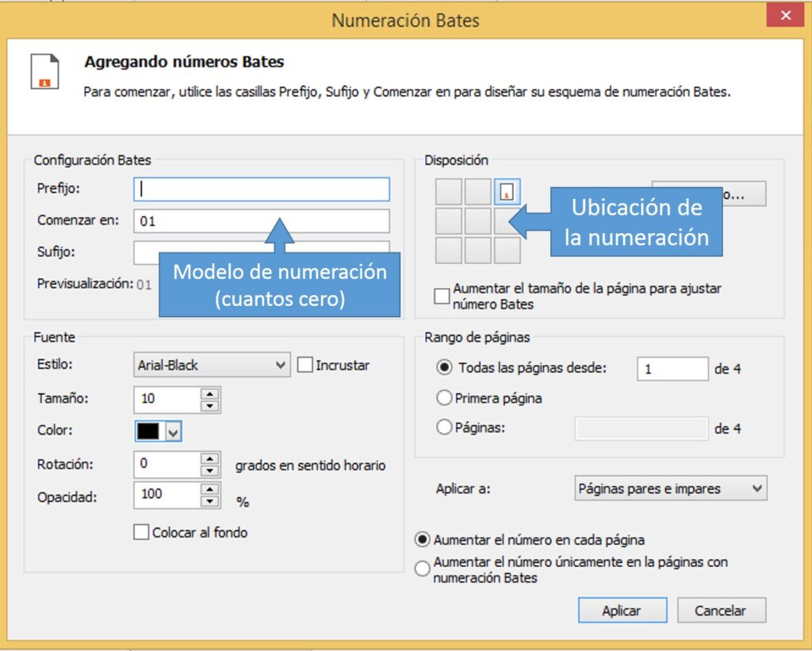Pick bottom-left position in layout grid
Viewport: 812px width, 651px height.
[x=449, y=250]
